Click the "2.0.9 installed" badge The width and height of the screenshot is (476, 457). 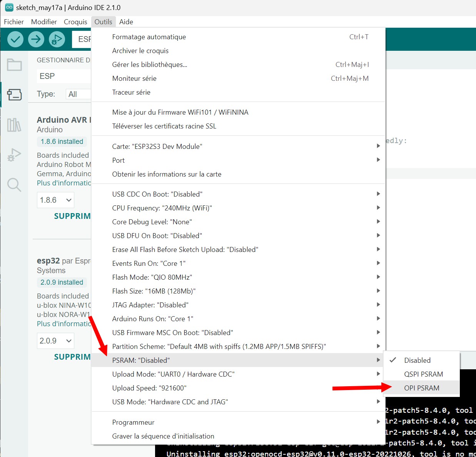(x=62, y=282)
